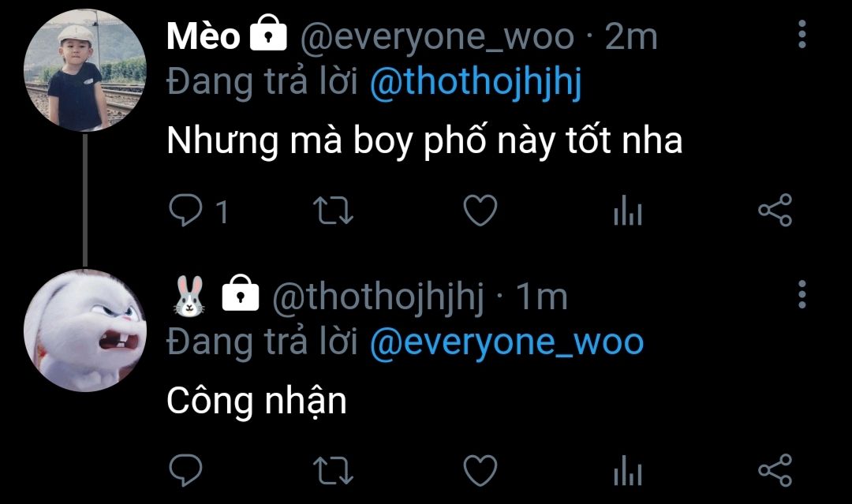852x504 pixels.
Task: Retweet the 'Công nhận' reply
Action: pyautogui.click(x=333, y=471)
